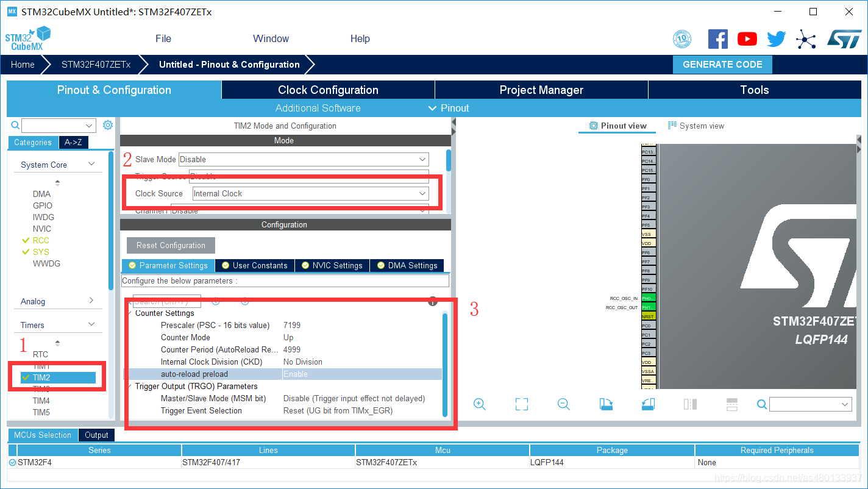This screenshot has height=489, width=868.
Task: Collapse the Timers category
Action: (x=91, y=324)
